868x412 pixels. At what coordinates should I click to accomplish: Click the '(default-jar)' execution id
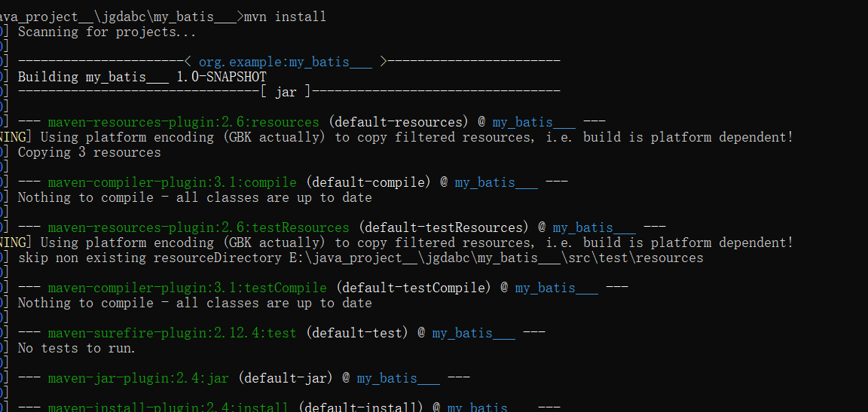[x=285, y=378]
